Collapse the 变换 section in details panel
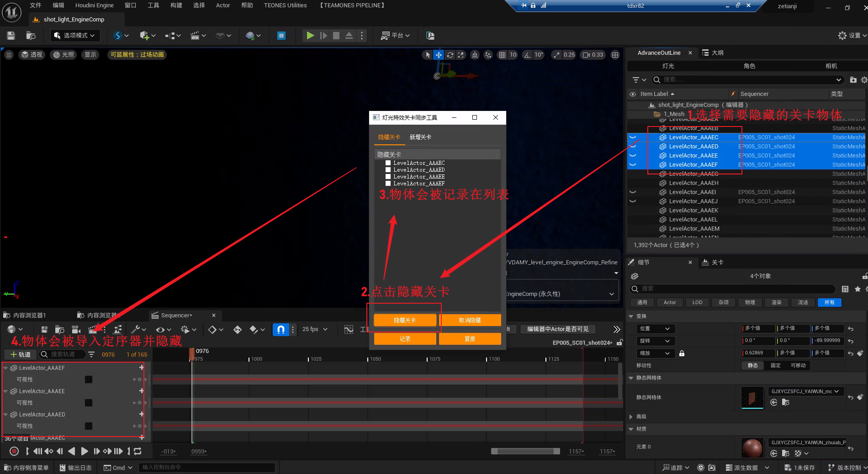 click(631, 316)
